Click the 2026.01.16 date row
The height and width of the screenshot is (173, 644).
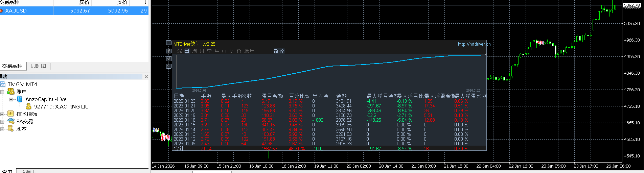[185, 120]
